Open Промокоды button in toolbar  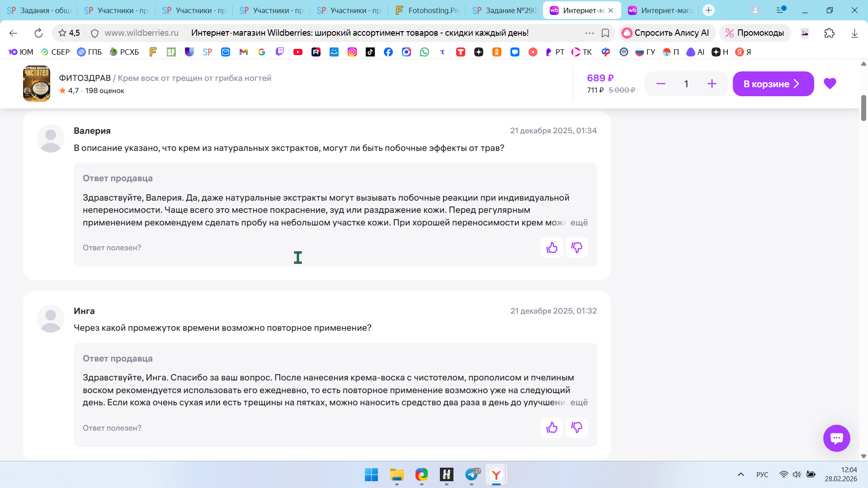coord(755,33)
